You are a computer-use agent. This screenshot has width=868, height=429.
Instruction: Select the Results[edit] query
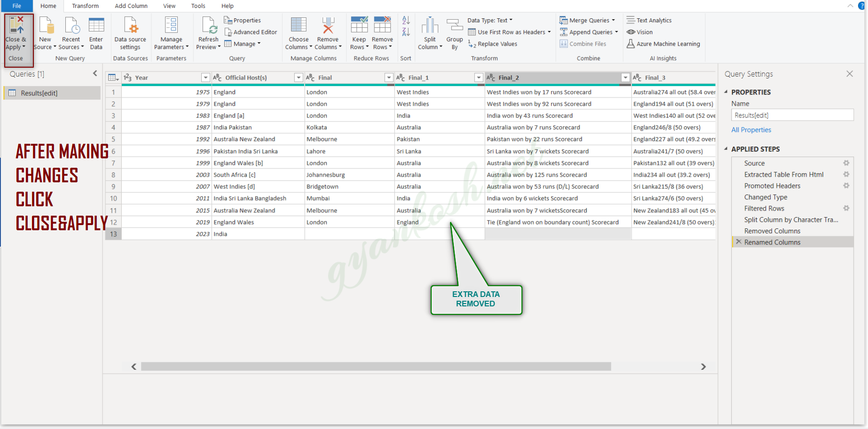click(x=52, y=93)
